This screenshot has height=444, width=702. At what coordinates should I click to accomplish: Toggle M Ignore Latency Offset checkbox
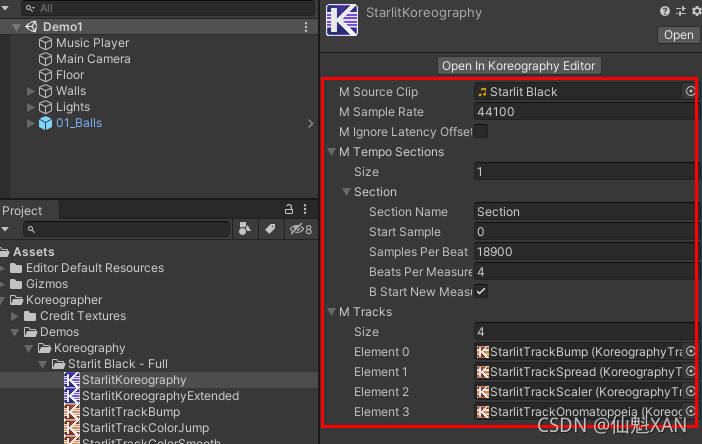point(481,132)
